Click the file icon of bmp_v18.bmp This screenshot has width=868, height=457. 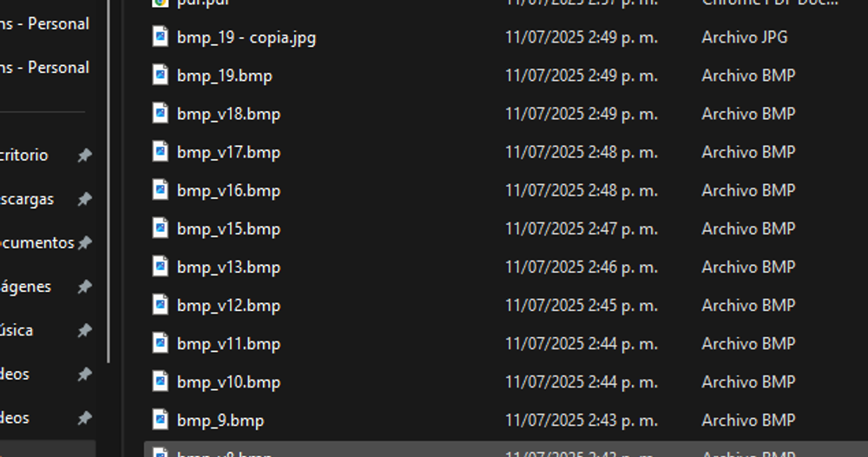coord(160,114)
